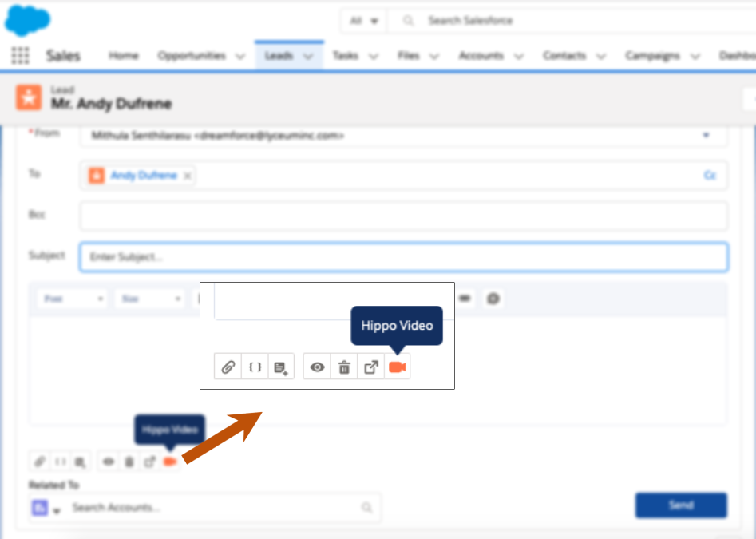This screenshot has height=539, width=756.
Task: Click the blue Send button
Action: pos(681,505)
